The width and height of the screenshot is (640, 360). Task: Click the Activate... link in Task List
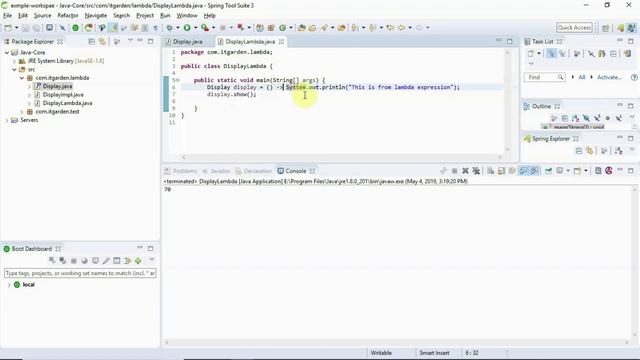(609, 77)
